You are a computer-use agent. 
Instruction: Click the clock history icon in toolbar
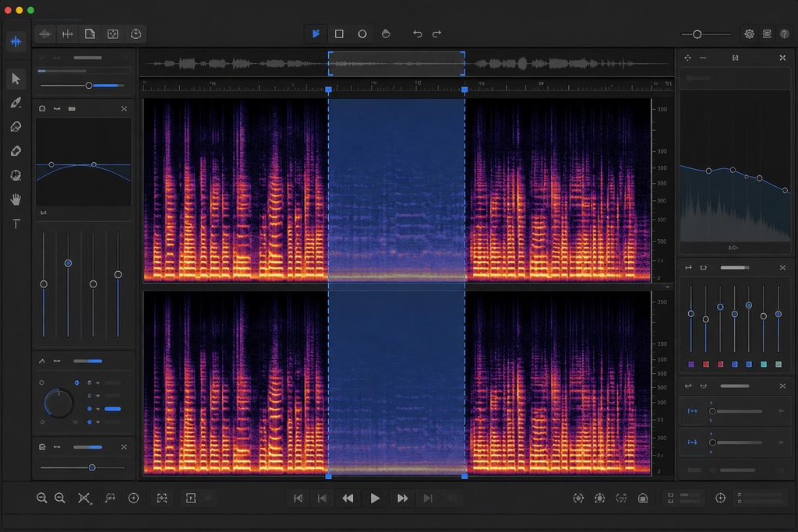pos(136,34)
